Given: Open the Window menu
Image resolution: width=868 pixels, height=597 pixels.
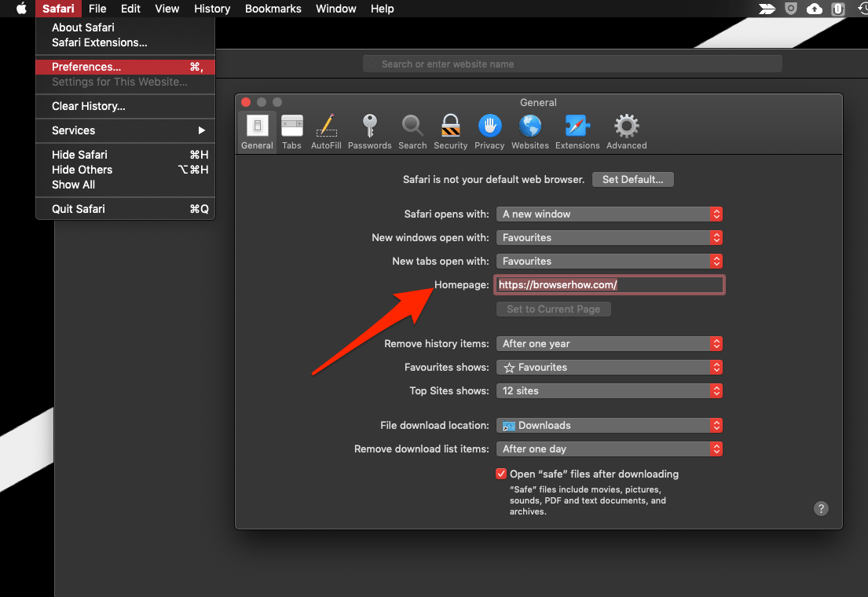Looking at the screenshot, I should (336, 9).
